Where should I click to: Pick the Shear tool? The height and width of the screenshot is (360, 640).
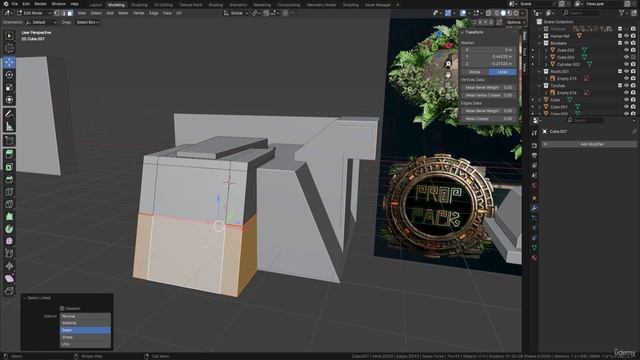[9, 278]
